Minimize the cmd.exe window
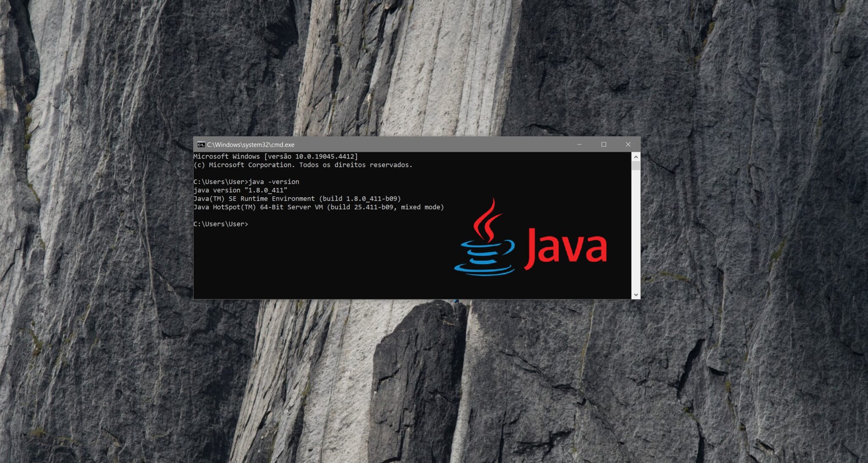The height and width of the screenshot is (463, 868). 579,145
